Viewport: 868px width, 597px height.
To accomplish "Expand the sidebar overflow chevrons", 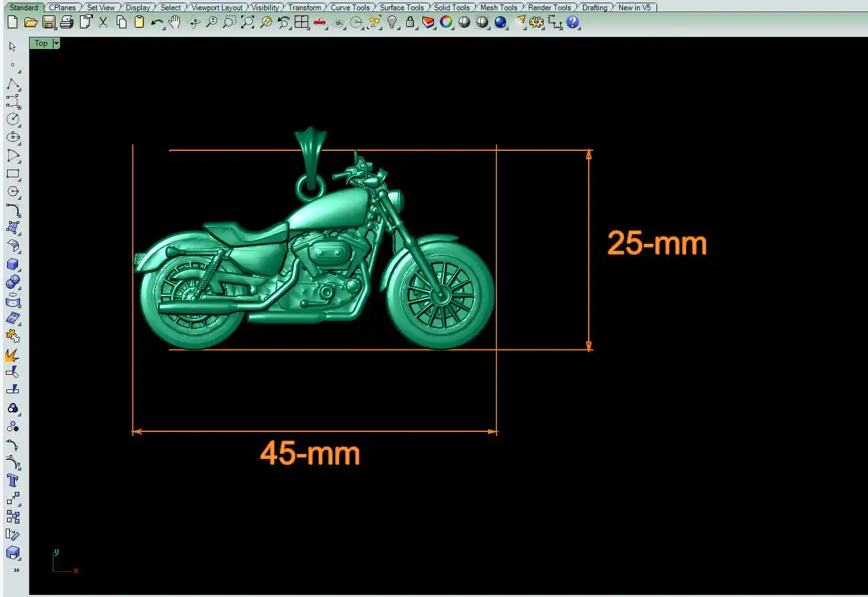I will (x=16, y=570).
